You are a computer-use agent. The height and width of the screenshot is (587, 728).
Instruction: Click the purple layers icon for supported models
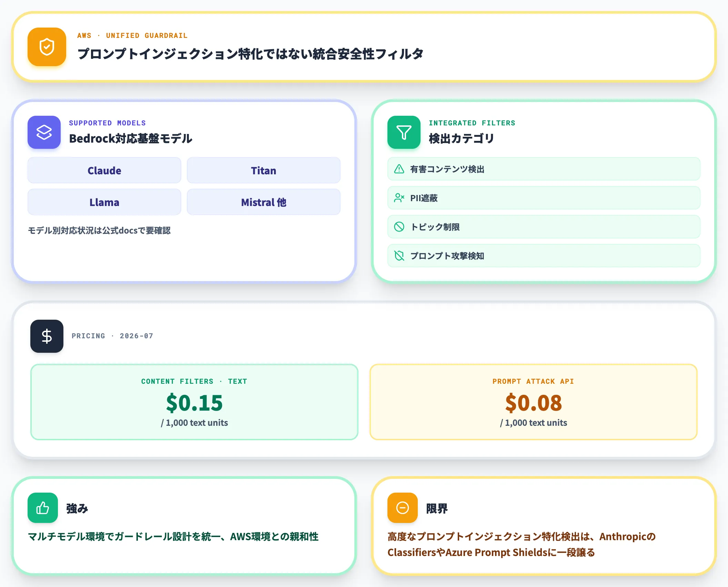[x=44, y=132]
